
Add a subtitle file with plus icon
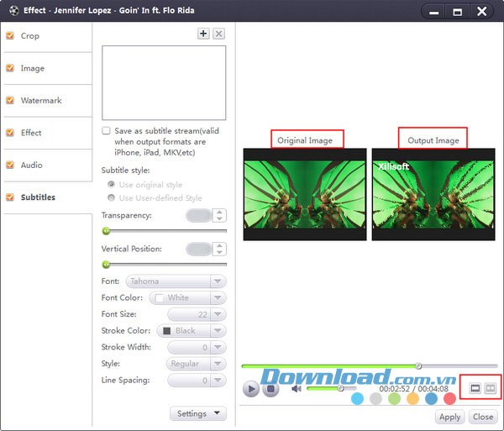click(203, 34)
